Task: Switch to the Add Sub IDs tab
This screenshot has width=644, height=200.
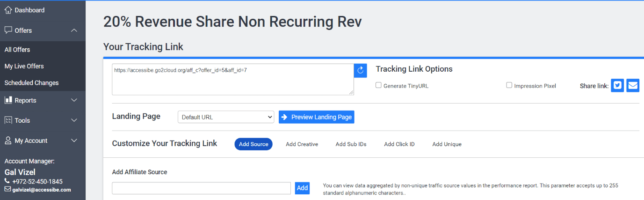Action: pyautogui.click(x=351, y=144)
